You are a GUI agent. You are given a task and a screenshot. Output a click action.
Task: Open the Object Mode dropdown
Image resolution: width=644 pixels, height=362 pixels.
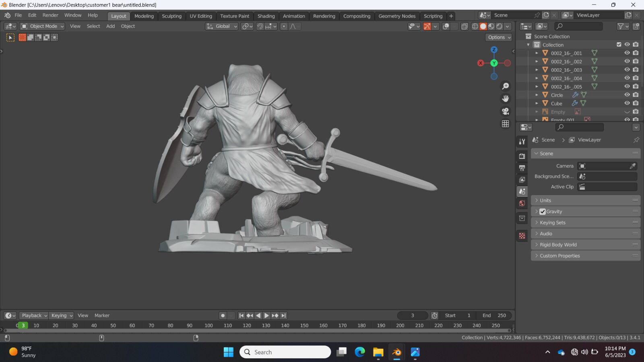42,26
